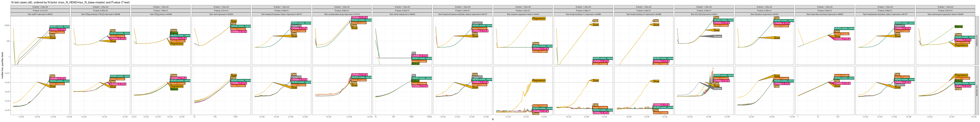Select the 'melt improved in #5054' panel header
The height and width of the screenshot is (122, 980).
221,14
